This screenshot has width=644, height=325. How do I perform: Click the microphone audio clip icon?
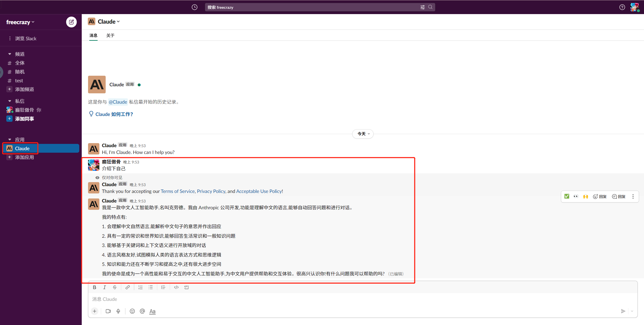pyautogui.click(x=118, y=311)
